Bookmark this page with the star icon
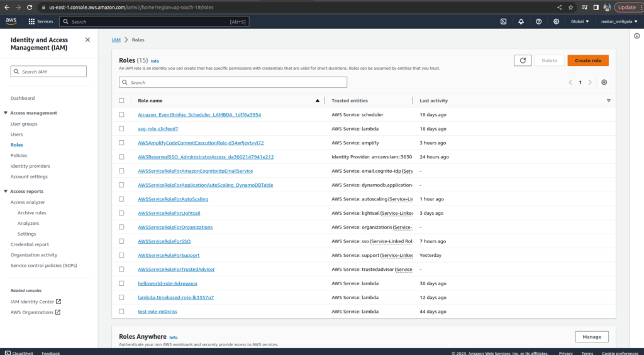The width and height of the screenshot is (644, 355). click(570, 8)
